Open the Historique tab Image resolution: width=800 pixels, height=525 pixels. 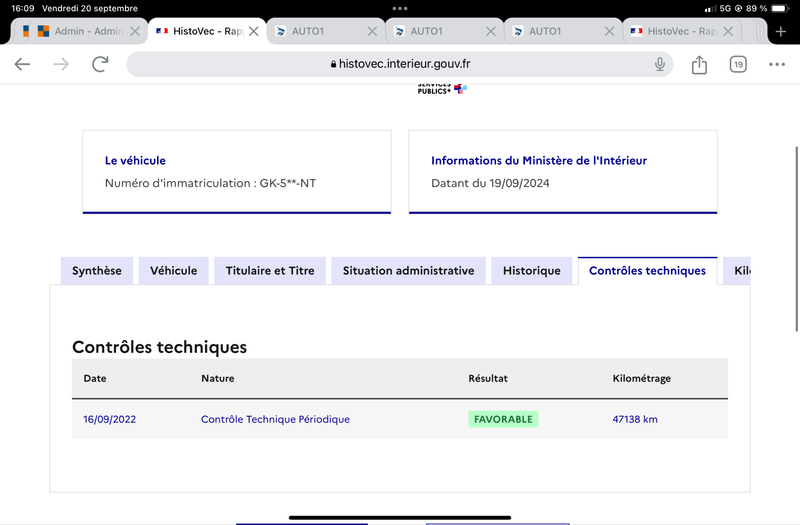[x=532, y=271]
